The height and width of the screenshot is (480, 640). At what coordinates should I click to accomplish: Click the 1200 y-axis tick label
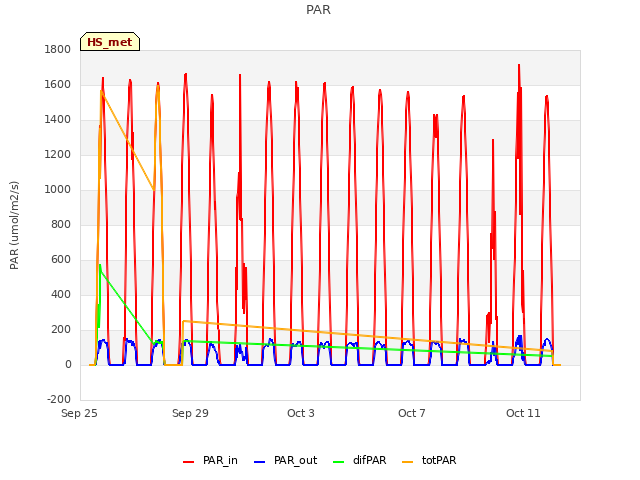[58, 154]
